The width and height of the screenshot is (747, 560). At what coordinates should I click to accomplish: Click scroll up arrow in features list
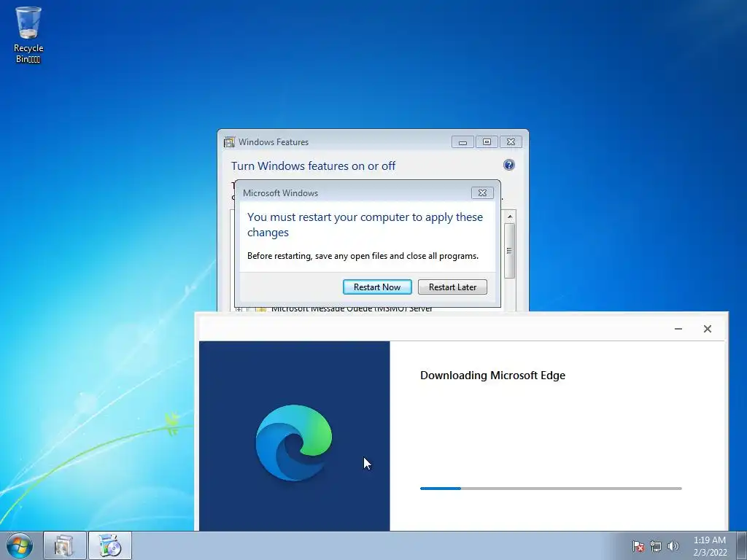(510, 217)
